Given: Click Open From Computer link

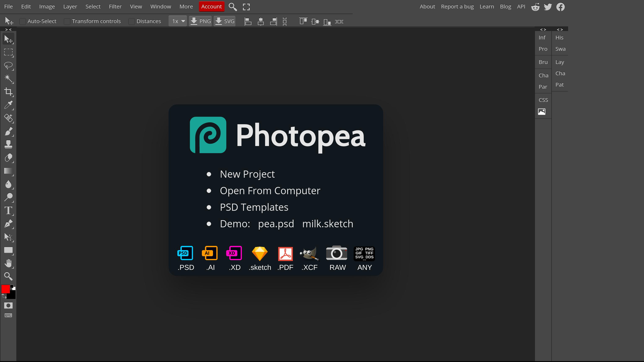Looking at the screenshot, I should 270,191.
